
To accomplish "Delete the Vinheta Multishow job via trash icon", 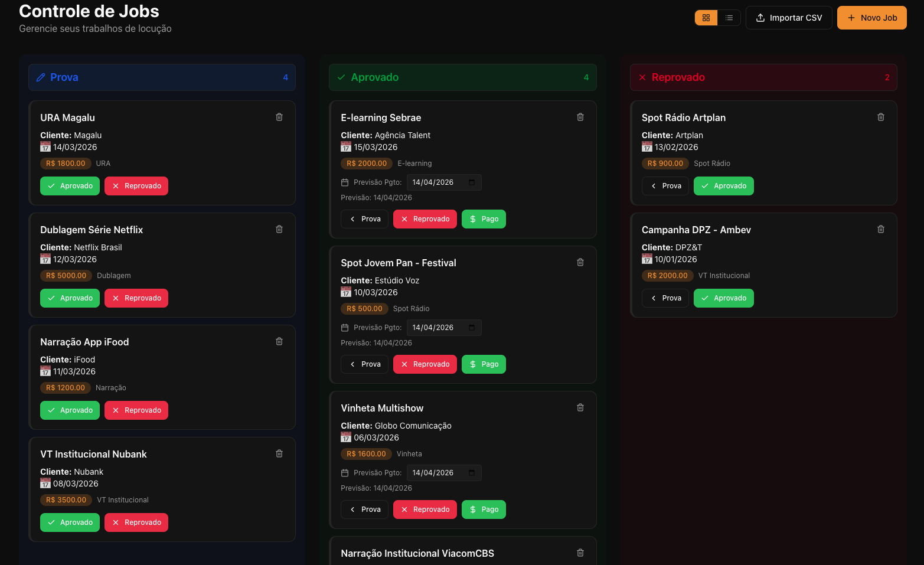I will (580, 407).
